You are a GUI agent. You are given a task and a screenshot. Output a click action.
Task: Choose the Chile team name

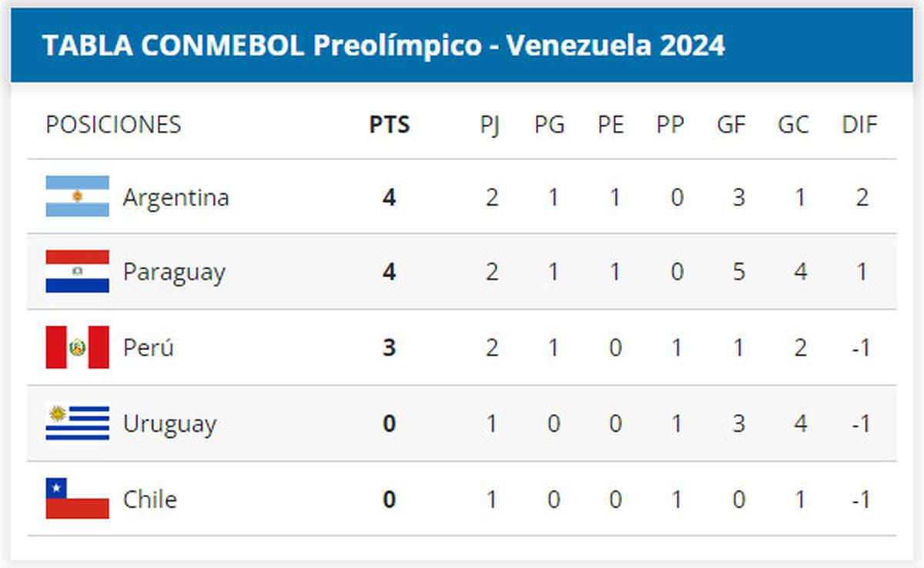click(x=149, y=500)
